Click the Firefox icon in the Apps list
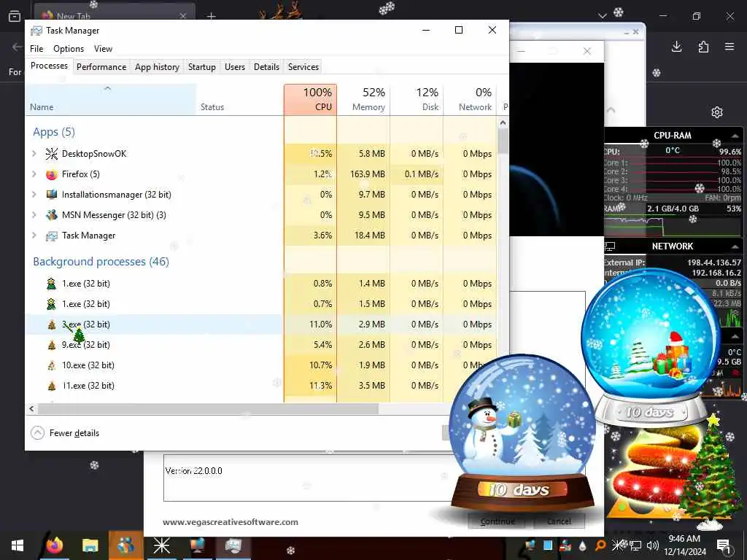Viewport: 747px width, 560px height. tap(52, 174)
